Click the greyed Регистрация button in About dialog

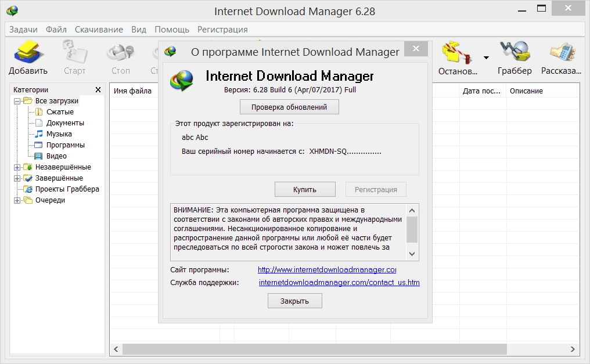click(376, 189)
